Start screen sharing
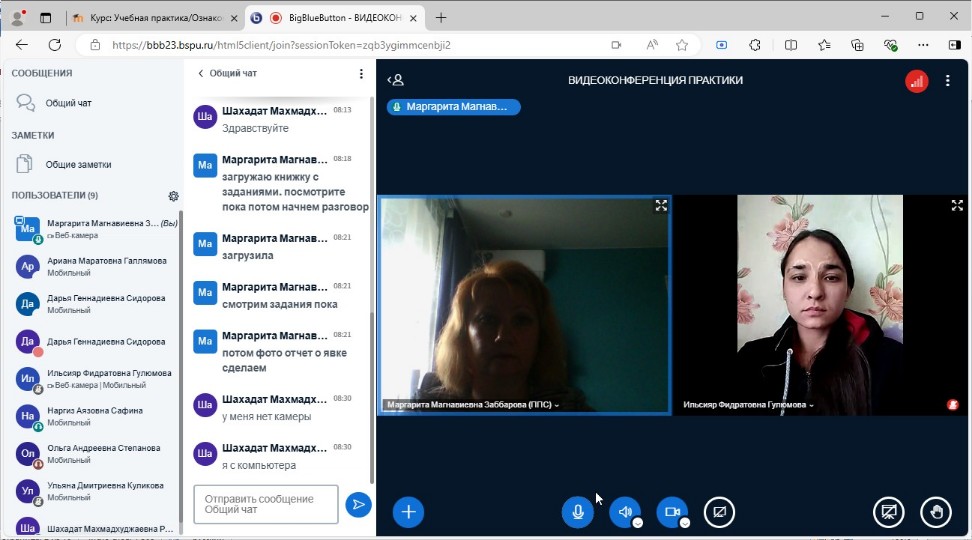 click(x=719, y=512)
